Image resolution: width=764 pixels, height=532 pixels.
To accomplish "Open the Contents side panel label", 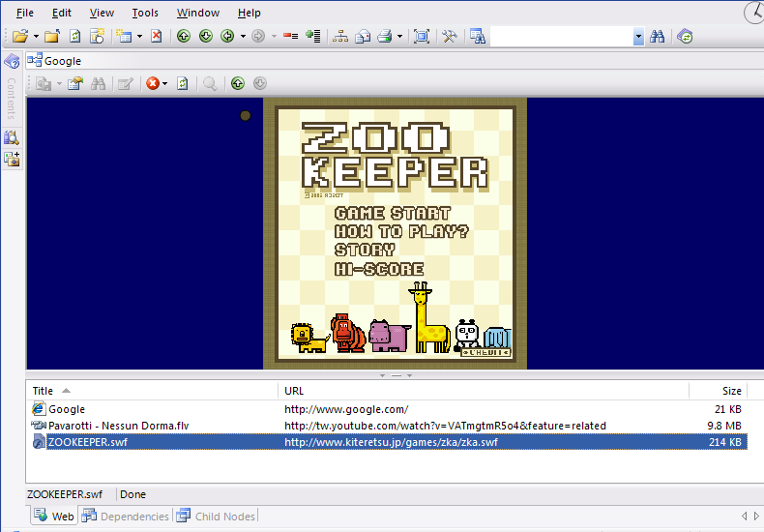I will coord(12,99).
